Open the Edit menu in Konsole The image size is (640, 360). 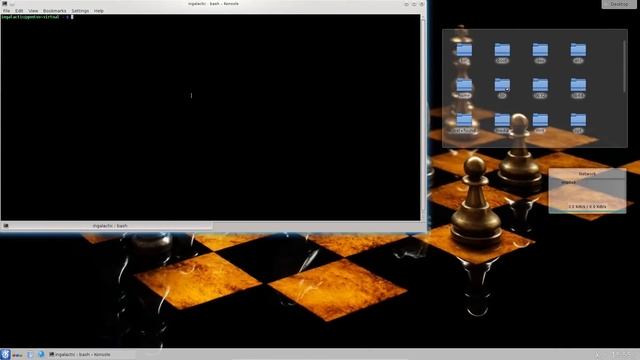[x=19, y=11]
